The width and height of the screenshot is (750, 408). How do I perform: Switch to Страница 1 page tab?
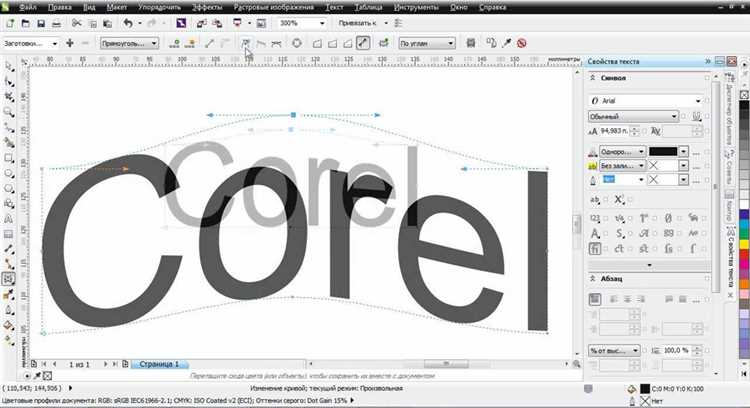pos(159,364)
